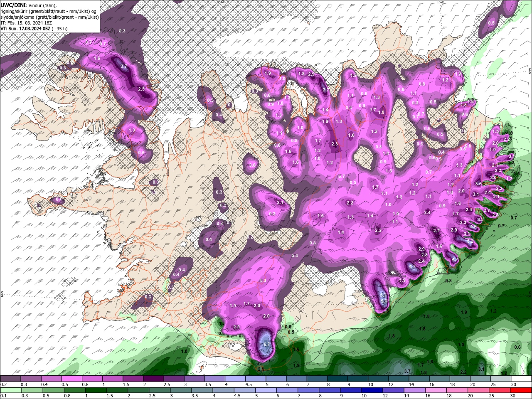
Task: Pick the crimson swatch above the bottom-row 25 label
Action: (x=499, y=390)
